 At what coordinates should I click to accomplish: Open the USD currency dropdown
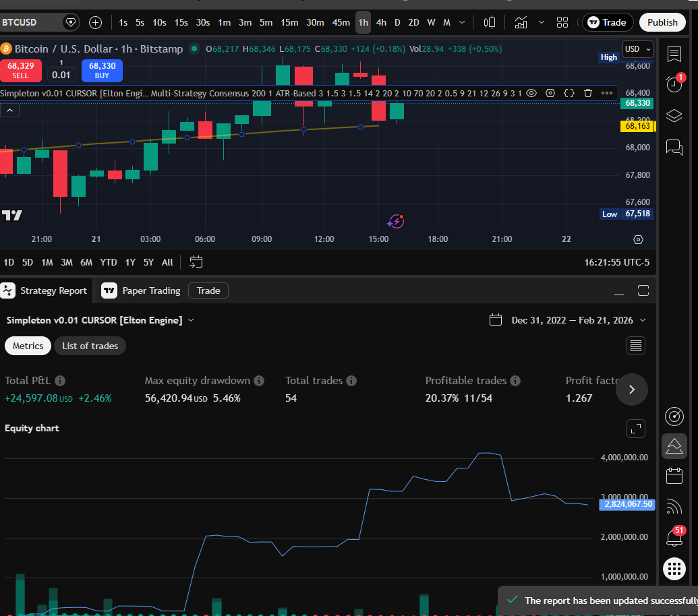click(x=637, y=49)
